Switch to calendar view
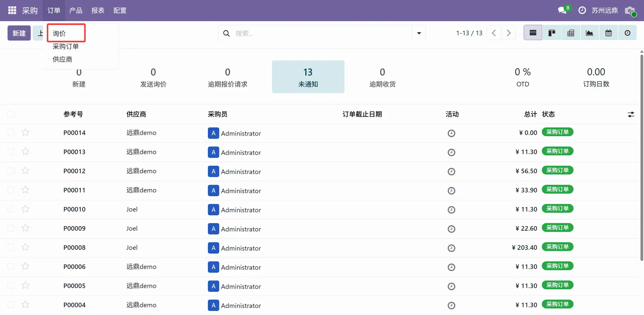 pyautogui.click(x=608, y=33)
